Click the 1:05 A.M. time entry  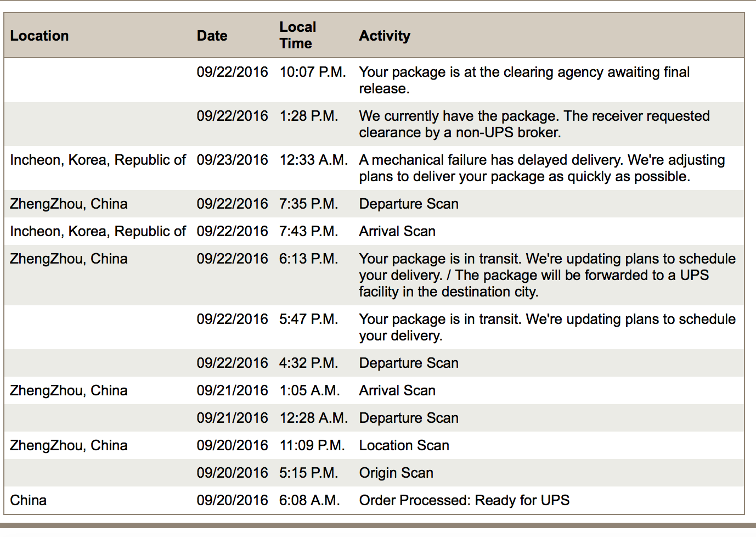tap(309, 390)
